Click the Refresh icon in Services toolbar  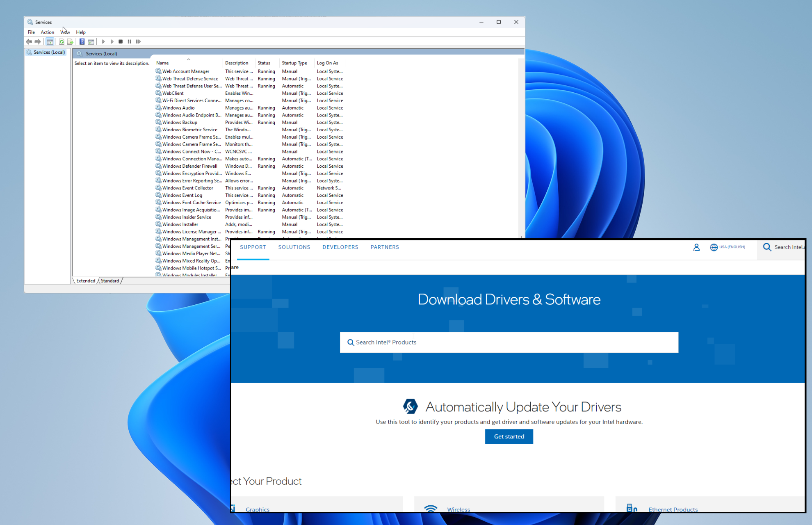point(62,41)
